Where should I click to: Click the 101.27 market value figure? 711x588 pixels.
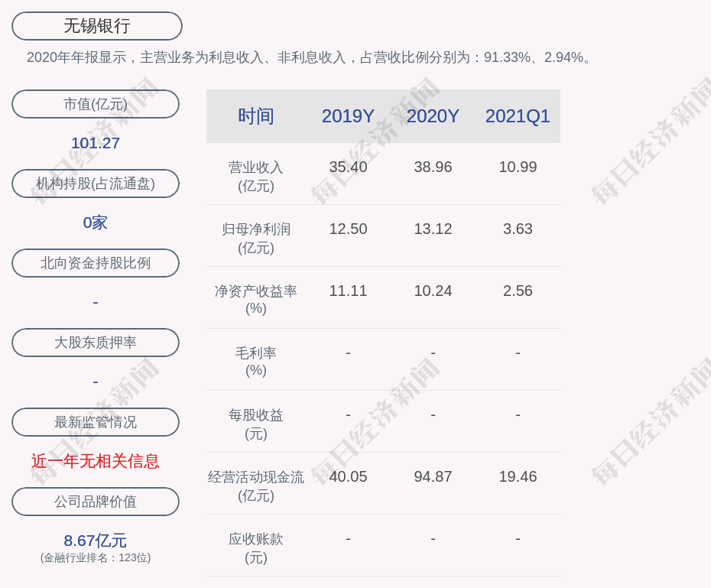tap(96, 143)
